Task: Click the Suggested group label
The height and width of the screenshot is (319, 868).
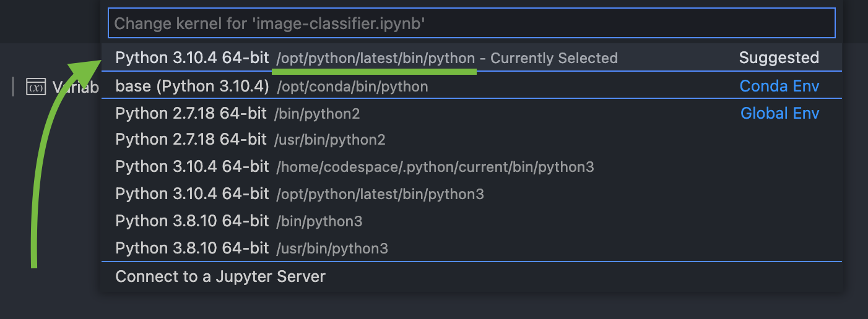Action: pyautogui.click(x=779, y=58)
